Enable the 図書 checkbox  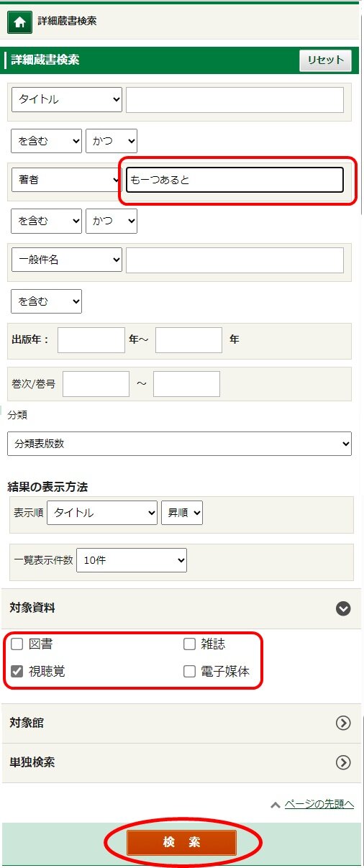[17, 644]
